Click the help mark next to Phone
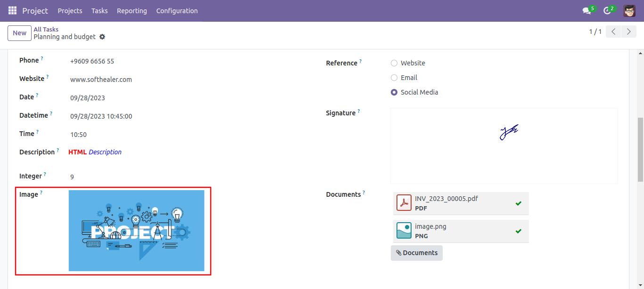644x289 pixels. pyautogui.click(x=41, y=58)
